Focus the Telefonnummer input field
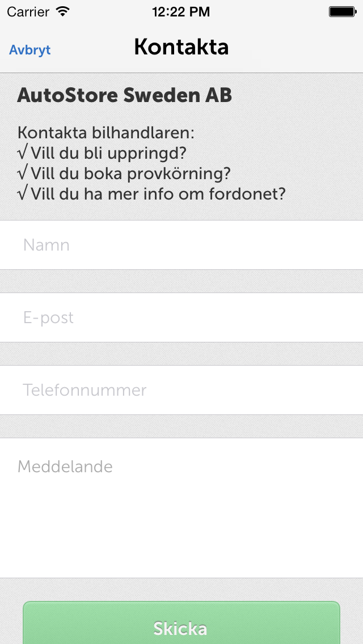 181,390
